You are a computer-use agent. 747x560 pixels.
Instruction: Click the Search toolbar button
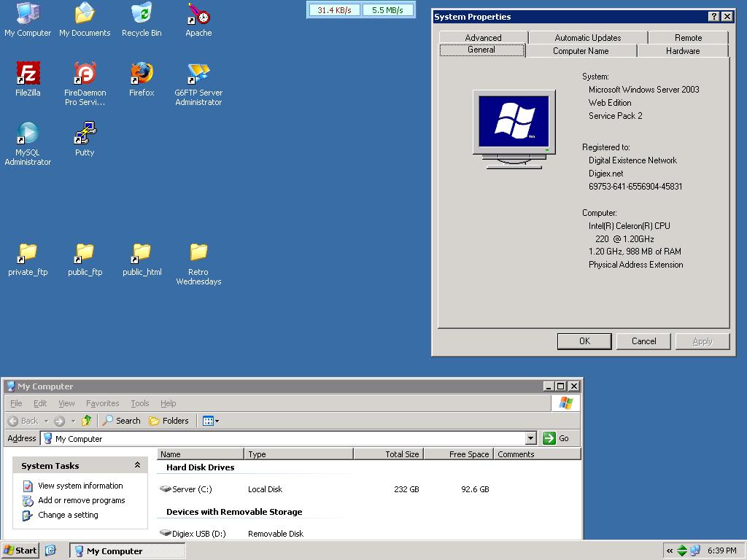[122, 421]
